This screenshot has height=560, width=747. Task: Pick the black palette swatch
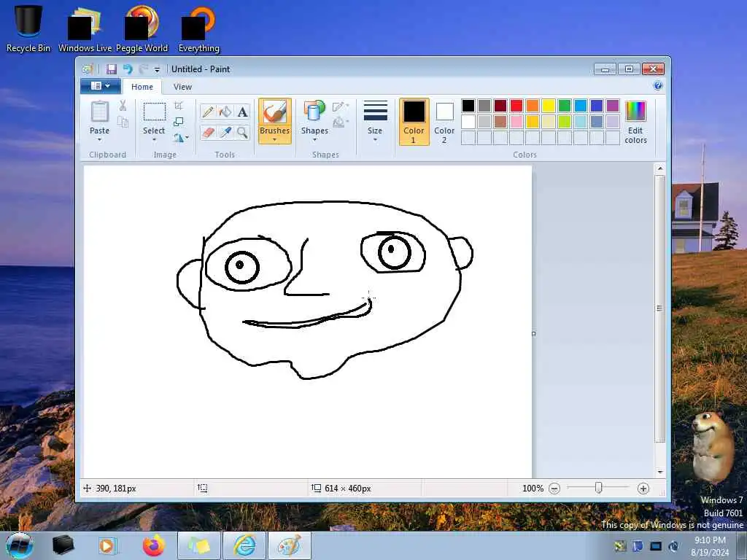point(468,106)
